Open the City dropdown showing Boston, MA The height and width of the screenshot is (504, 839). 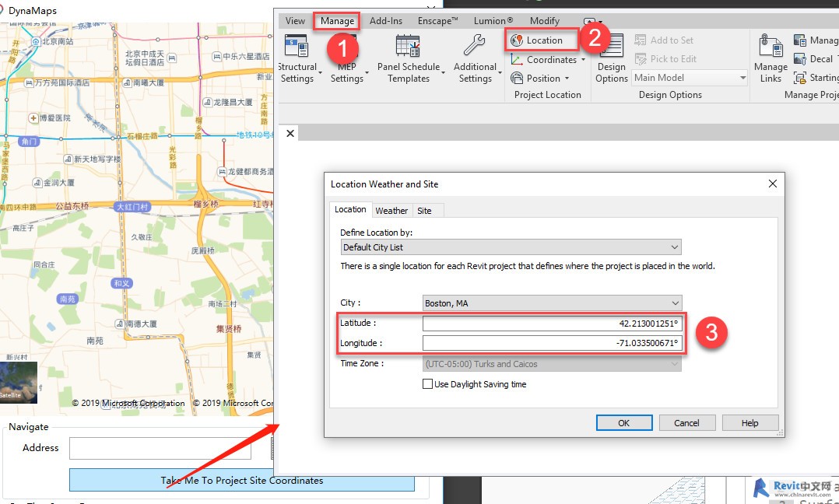[x=553, y=303]
